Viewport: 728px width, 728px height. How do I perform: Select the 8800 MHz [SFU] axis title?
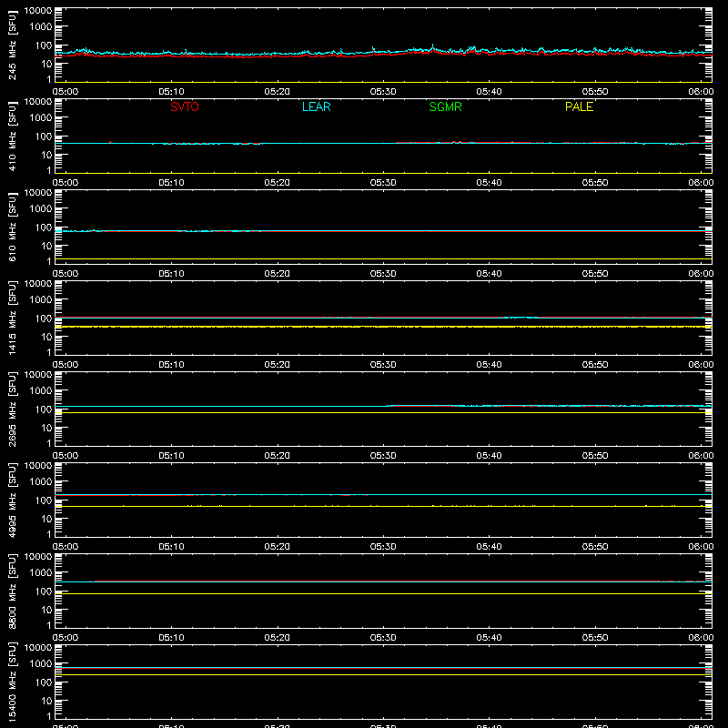click(x=12, y=591)
